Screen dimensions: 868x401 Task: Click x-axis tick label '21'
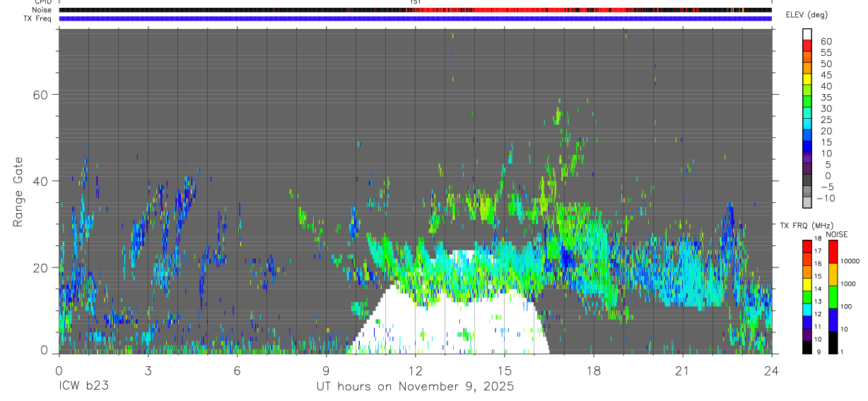pyautogui.click(x=682, y=371)
